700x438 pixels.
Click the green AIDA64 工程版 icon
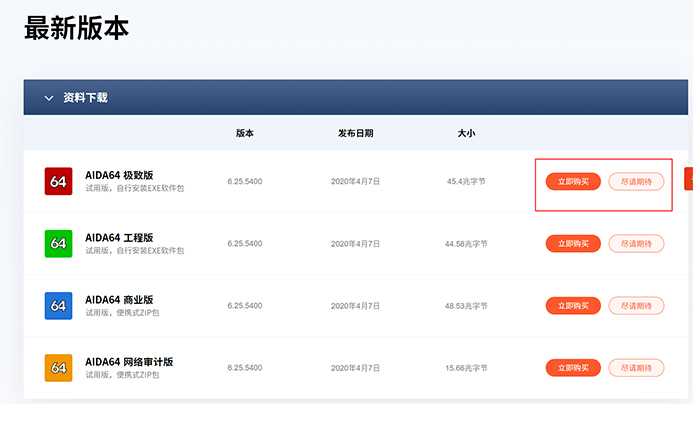point(59,243)
